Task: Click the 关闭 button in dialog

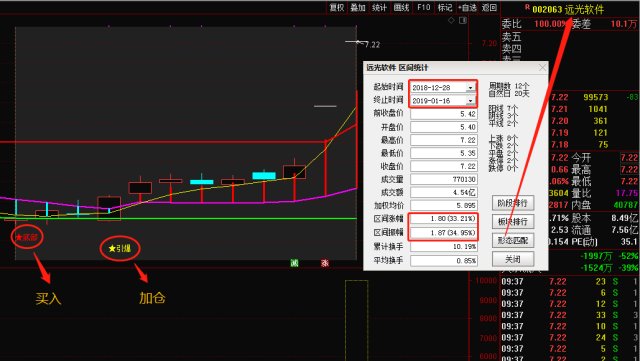Action: click(x=513, y=259)
